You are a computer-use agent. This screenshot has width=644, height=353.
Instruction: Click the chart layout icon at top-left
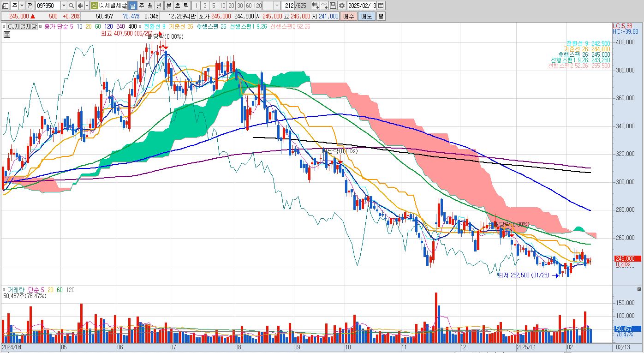5,6
